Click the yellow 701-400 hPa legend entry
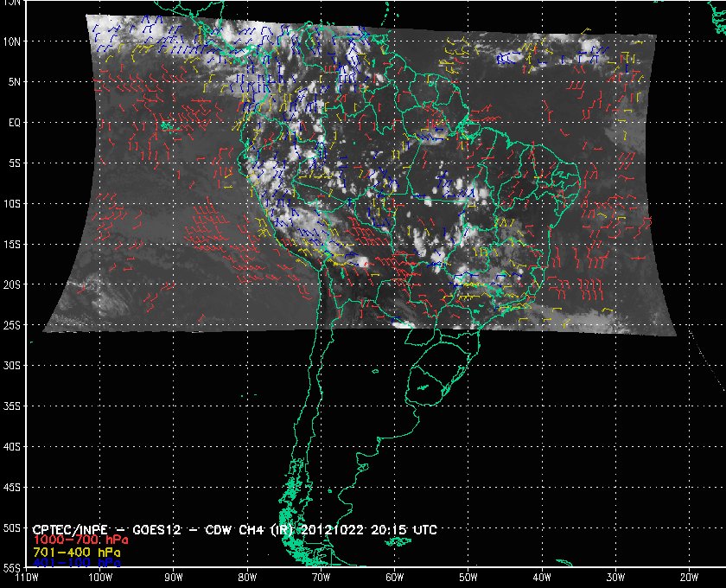Viewport: 726px width, 588px height. tap(77, 553)
